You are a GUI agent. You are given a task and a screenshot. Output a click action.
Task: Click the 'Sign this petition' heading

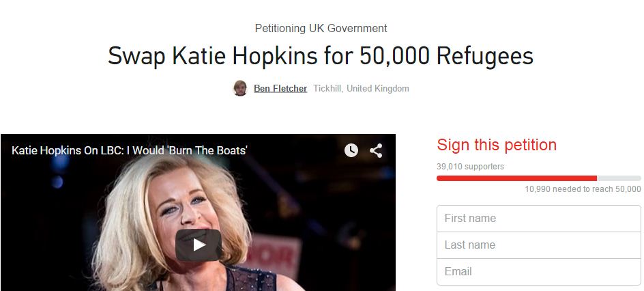[x=497, y=145]
